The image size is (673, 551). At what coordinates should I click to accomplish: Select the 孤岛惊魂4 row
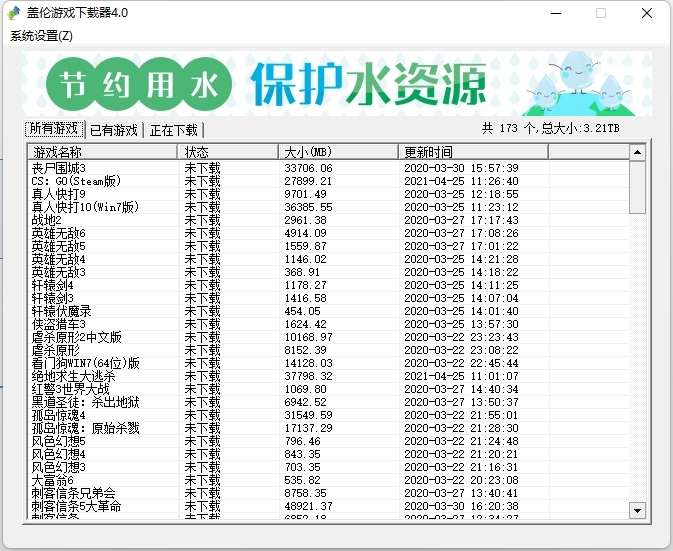click(x=328, y=415)
